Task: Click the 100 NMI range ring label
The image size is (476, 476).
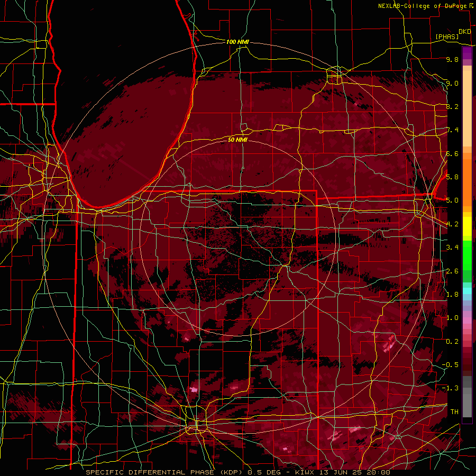Action: pos(237,42)
